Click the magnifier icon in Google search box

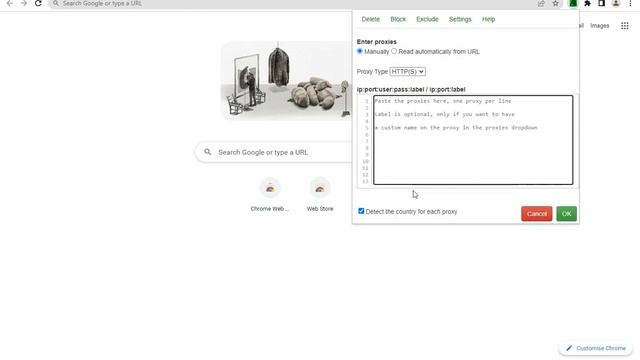click(x=208, y=152)
